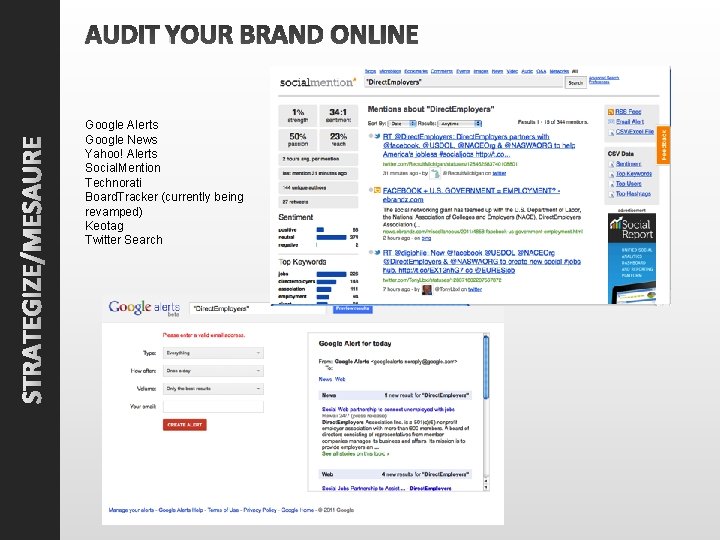Open the Top Hashtags CSV link
Viewport: 720px width, 540px height.
(x=634, y=194)
